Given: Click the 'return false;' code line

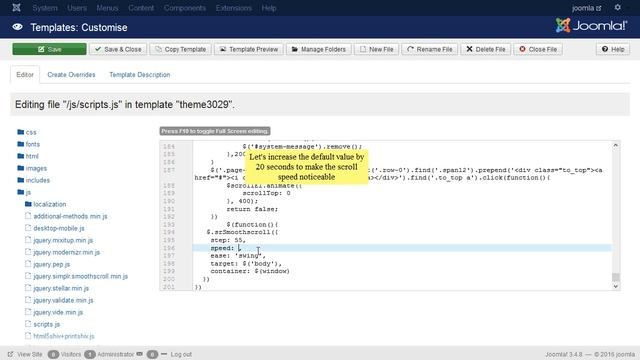Looking at the screenshot, I should [252, 209].
